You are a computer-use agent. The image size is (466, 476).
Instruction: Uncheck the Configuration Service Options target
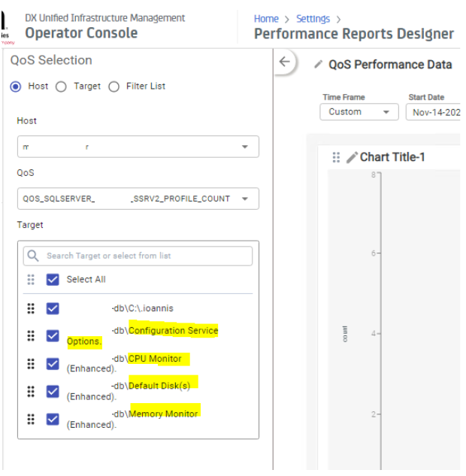[53, 335]
